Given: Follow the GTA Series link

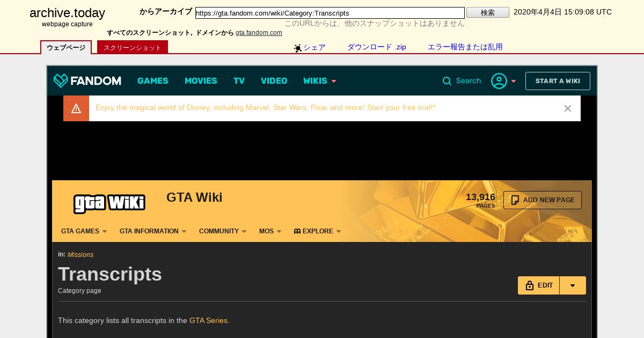Looking at the screenshot, I should tap(208, 321).
